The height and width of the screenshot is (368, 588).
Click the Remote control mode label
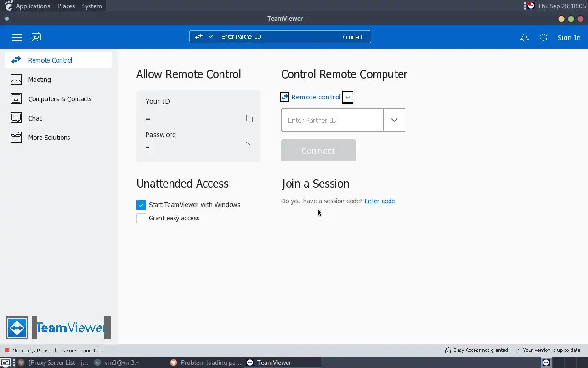316,97
